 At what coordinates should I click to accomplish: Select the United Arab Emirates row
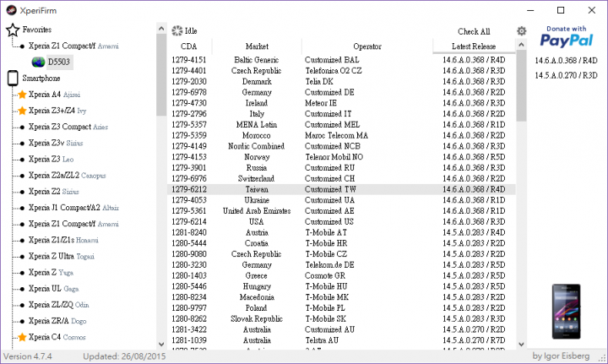(x=341, y=211)
